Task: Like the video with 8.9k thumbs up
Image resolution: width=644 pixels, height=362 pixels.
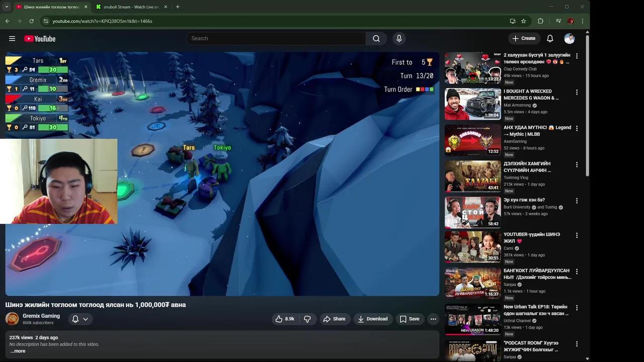Action: click(284, 319)
